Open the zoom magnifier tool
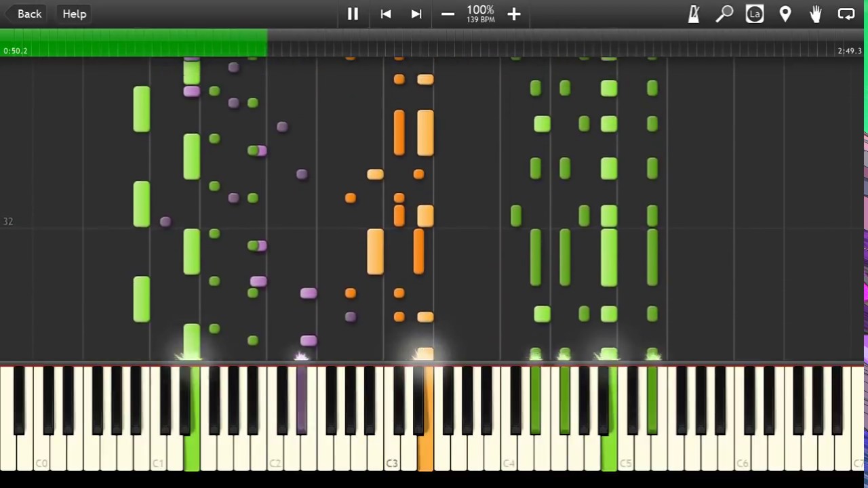 pos(724,14)
